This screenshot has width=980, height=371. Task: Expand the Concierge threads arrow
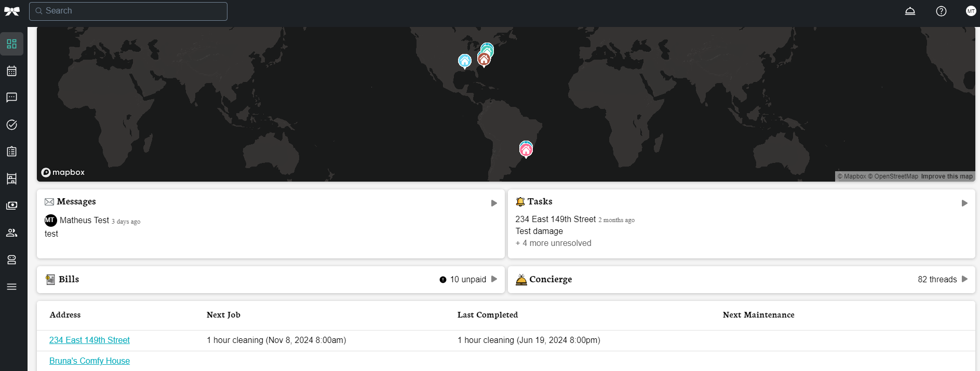coord(964,279)
